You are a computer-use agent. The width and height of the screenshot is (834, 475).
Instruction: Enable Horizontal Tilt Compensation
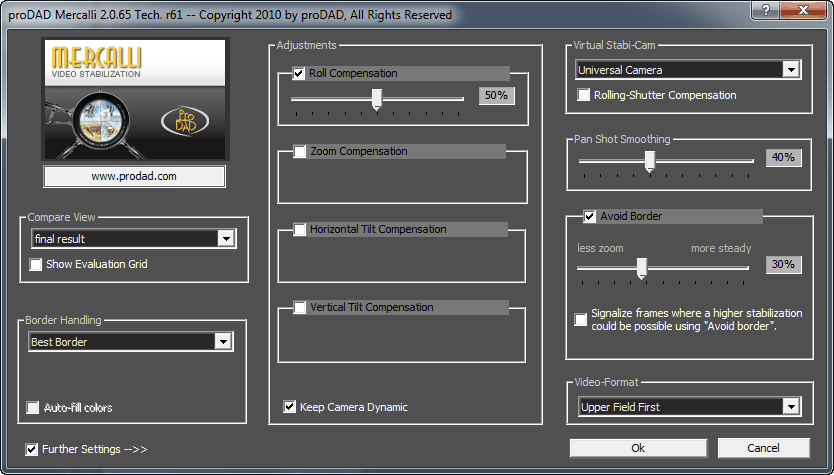[299, 229]
